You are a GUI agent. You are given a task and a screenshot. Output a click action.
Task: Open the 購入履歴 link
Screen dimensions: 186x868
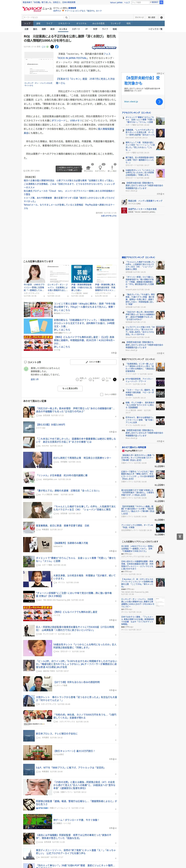click(x=152, y=18)
